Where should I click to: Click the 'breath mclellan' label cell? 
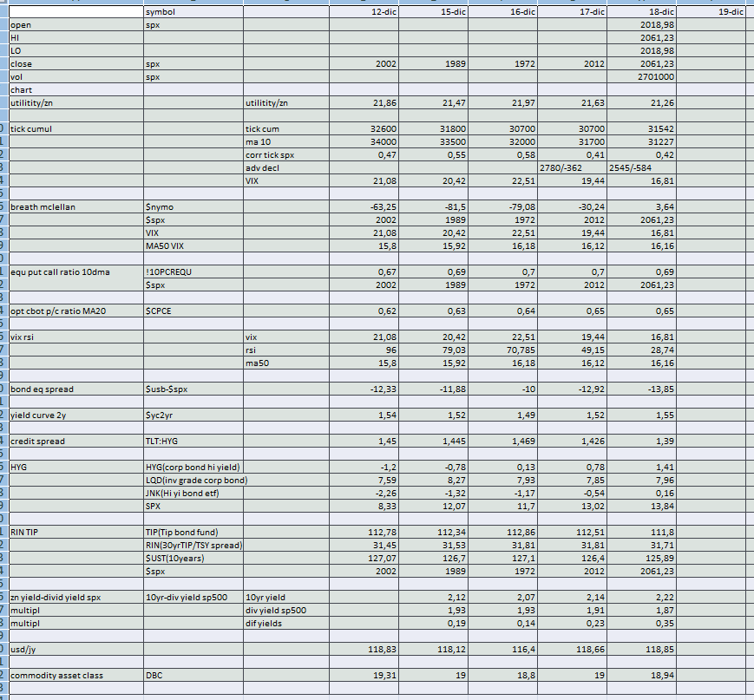[x=76, y=206]
